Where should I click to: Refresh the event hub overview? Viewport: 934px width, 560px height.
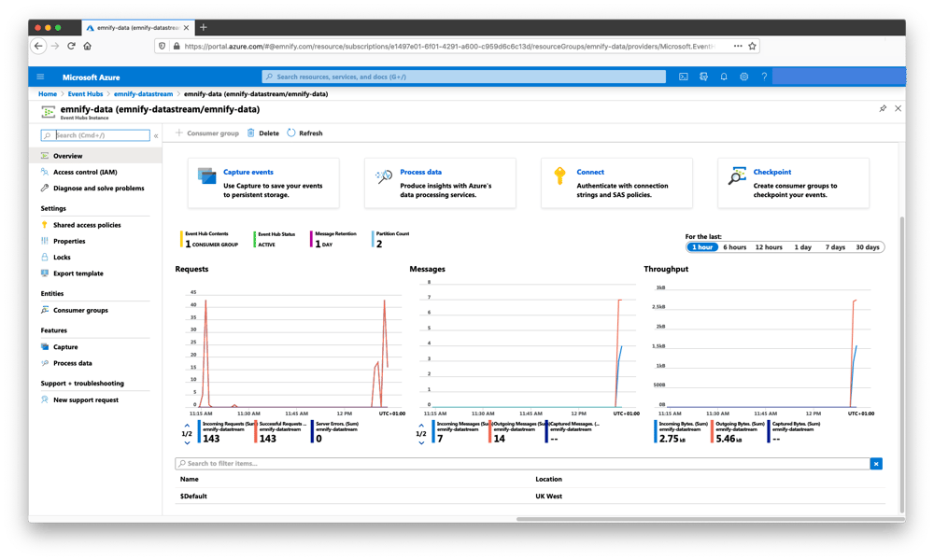click(305, 133)
